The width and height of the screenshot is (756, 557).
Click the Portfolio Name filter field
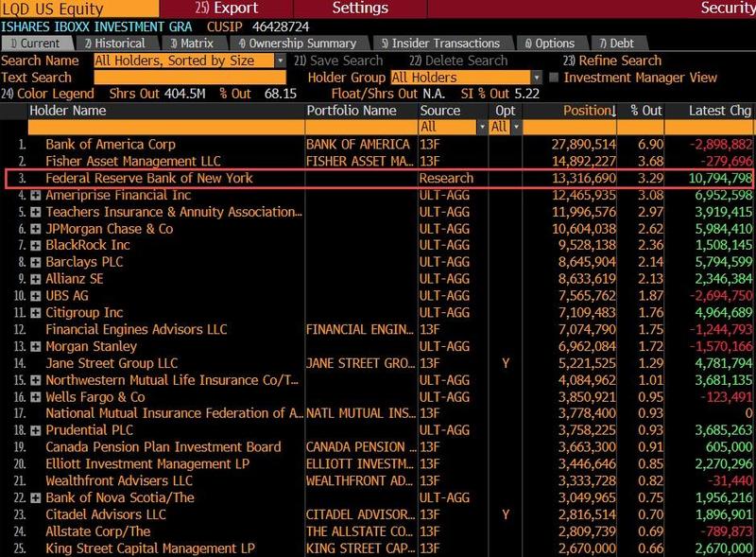361,128
